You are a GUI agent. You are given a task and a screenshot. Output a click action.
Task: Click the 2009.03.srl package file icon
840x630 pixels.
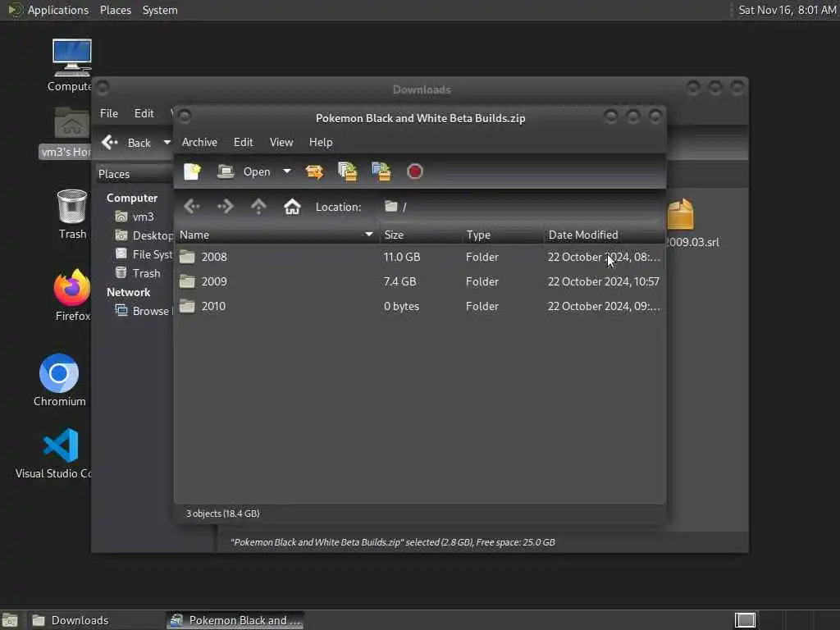click(x=680, y=214)
